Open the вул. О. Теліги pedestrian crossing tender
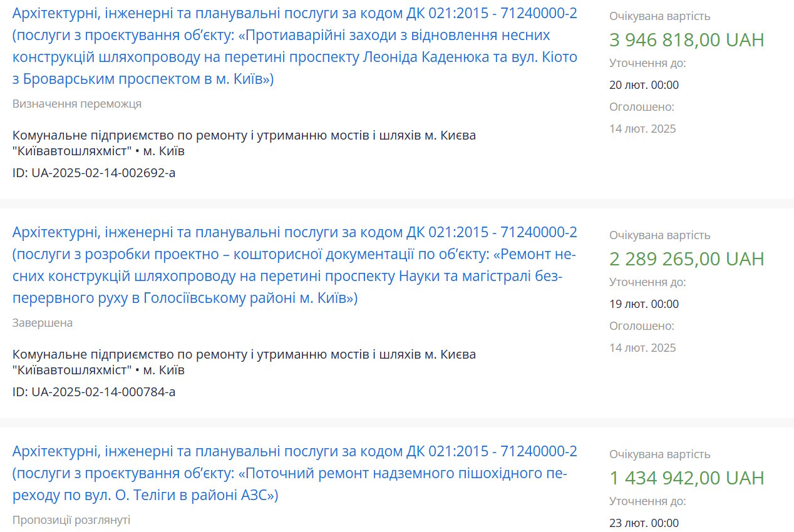This screenshot has width=794, height=532. [x=294, y=473]
